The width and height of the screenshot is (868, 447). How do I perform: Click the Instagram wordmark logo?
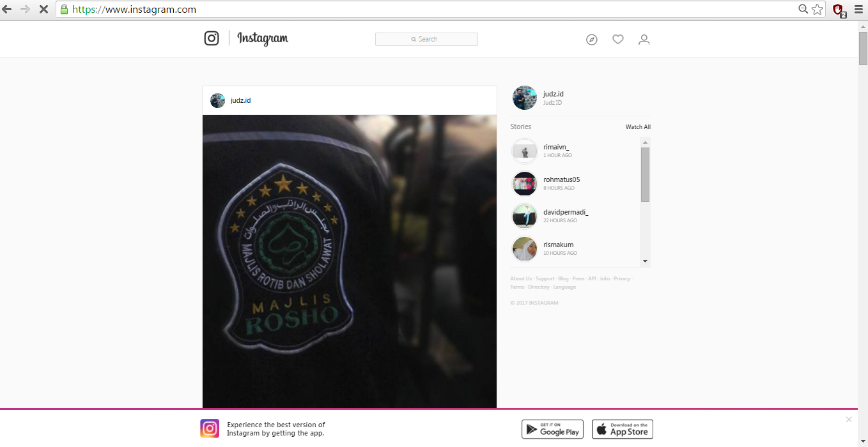[x=263, y=39]
